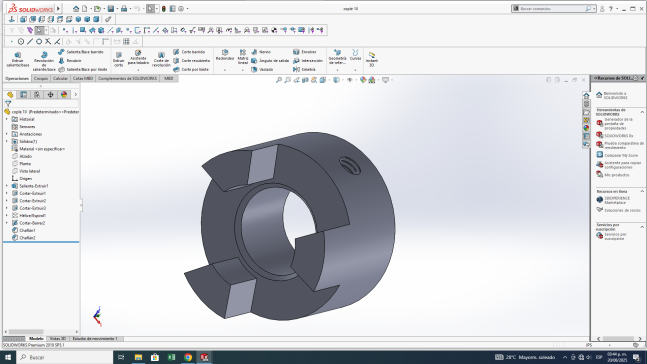The width and height of the screenshot is (647, 364).
Task: Open the Extruir corte tool
Action: pos(118,59)
